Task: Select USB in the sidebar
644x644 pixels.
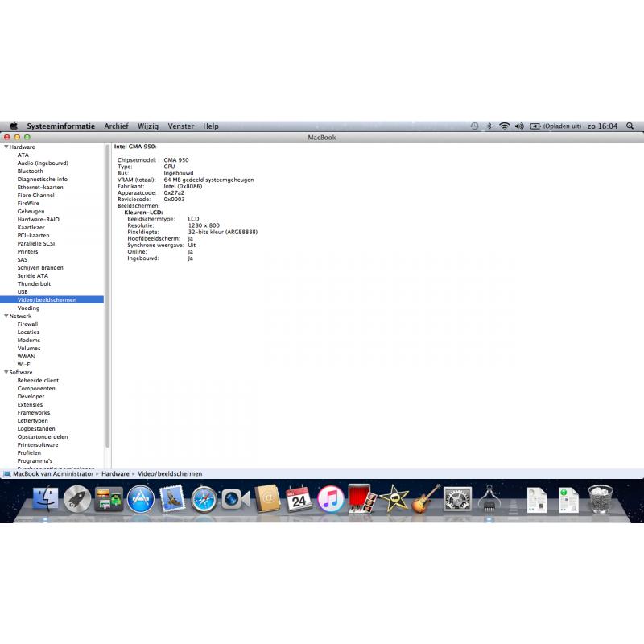Action: (23, 291)
